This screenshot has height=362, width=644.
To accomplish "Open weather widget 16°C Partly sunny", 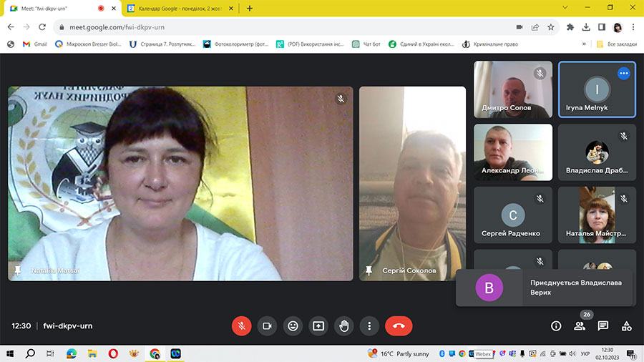I will [399, 353].
